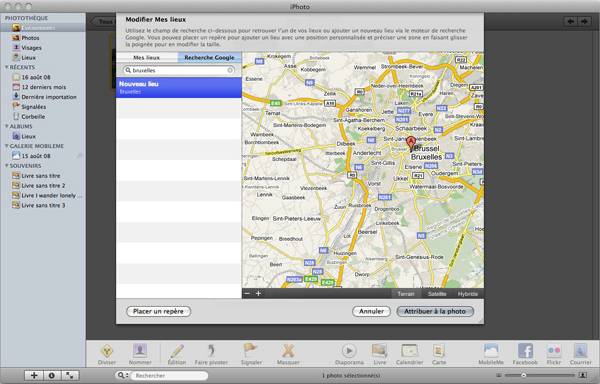Select the Recherche Google tab

[x=209, y=57]
